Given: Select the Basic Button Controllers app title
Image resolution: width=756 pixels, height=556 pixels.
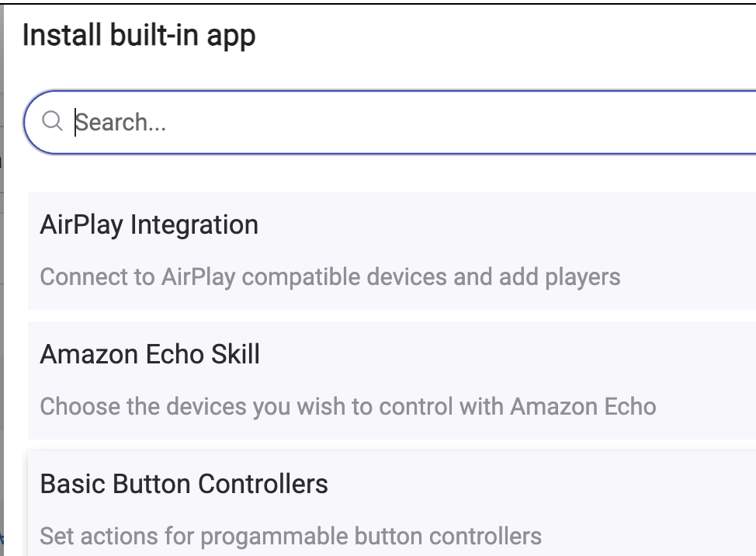Looking at the screenshot, I should pos(184,484).
